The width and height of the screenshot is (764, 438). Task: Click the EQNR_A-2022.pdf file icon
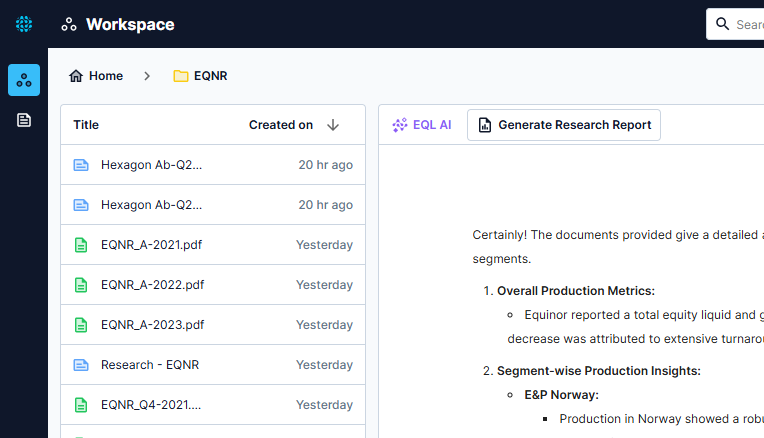pos(81,285)
